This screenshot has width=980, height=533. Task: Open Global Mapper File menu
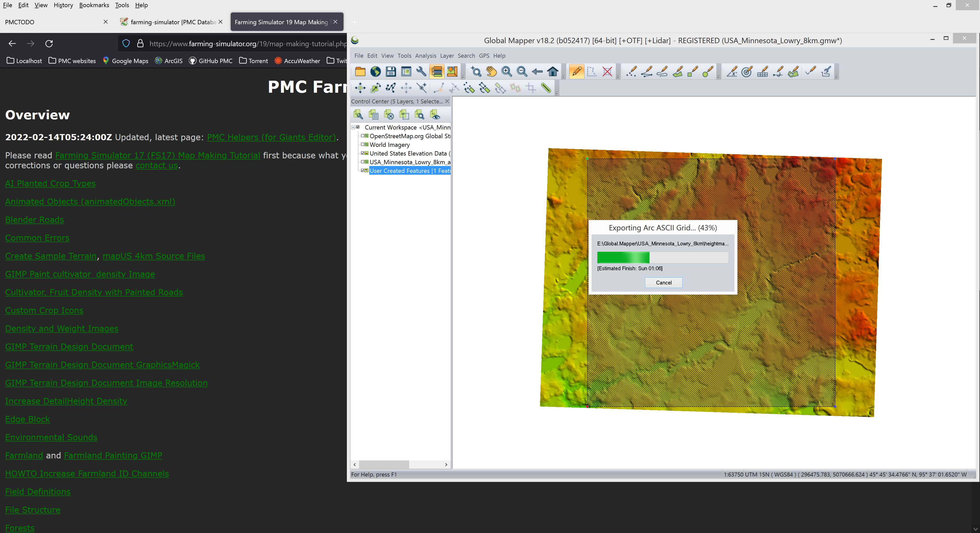(x=359, y=56)
